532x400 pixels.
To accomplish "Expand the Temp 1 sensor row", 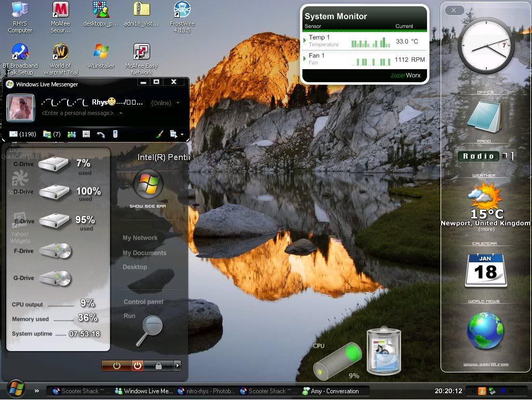I will 305,41.
